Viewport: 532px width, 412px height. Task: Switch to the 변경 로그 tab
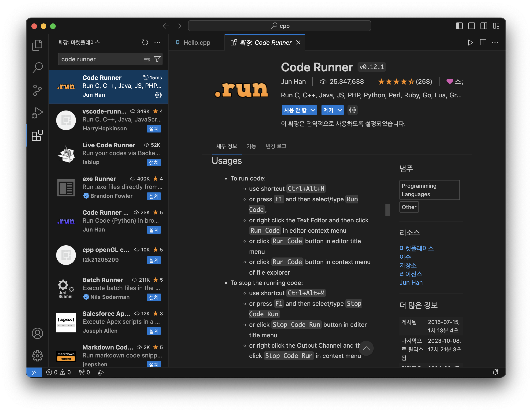[276, 146]
